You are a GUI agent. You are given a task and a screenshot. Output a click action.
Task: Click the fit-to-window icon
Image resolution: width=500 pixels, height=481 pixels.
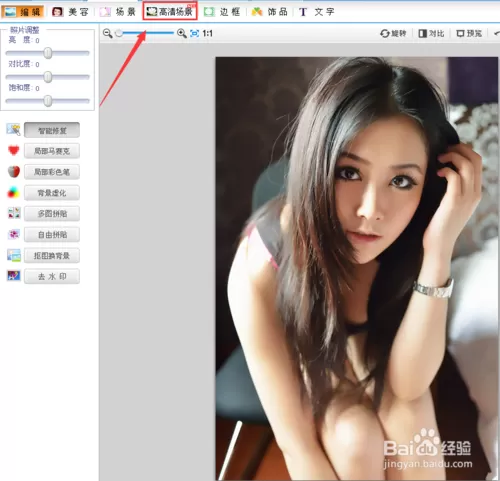click(194, 33)
